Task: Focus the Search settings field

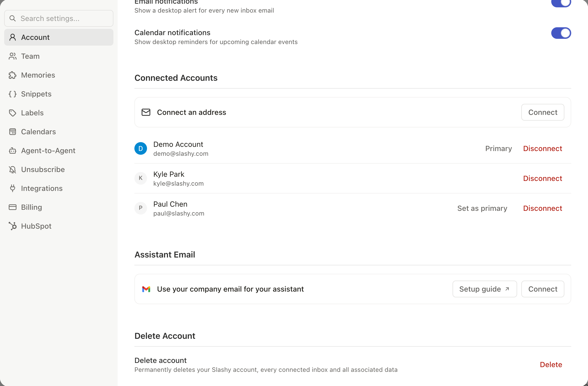Action: (59, 18)
